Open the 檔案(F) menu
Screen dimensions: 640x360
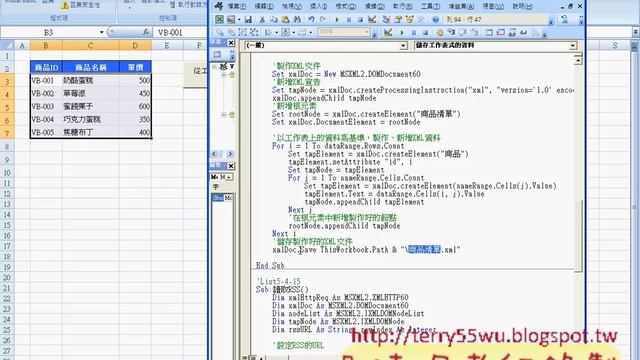pos(237,7)
